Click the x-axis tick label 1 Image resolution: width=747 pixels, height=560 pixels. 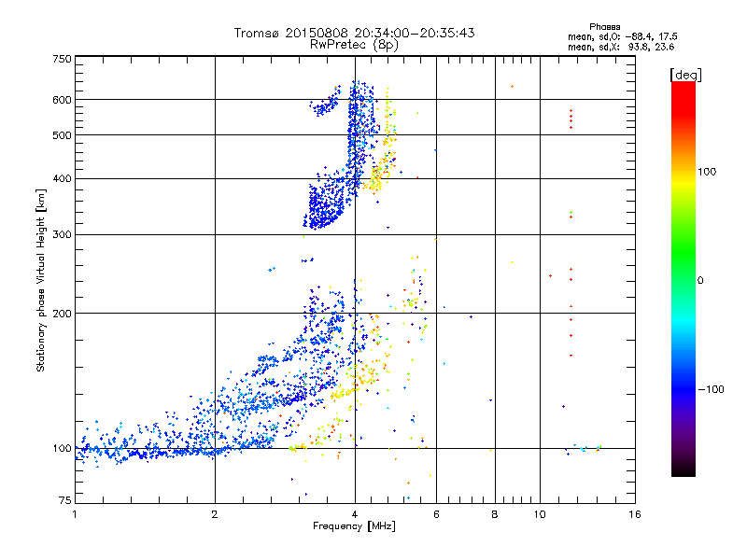[x=75, y=514]
